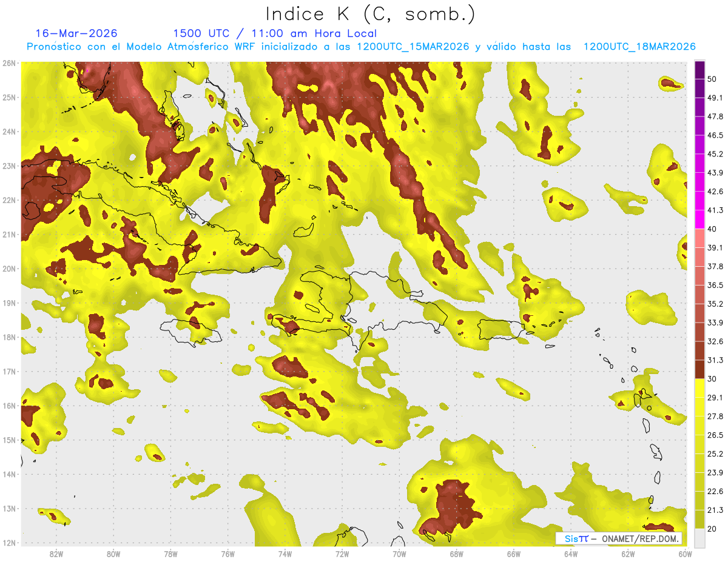
Task: Click the colorbar value '37.8'
Action: 715,266
